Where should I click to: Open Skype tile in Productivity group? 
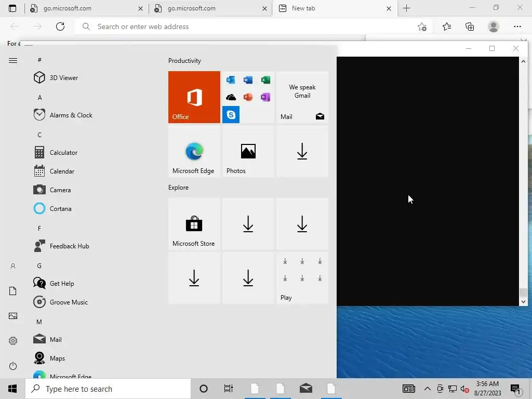(x=231, y=114)
